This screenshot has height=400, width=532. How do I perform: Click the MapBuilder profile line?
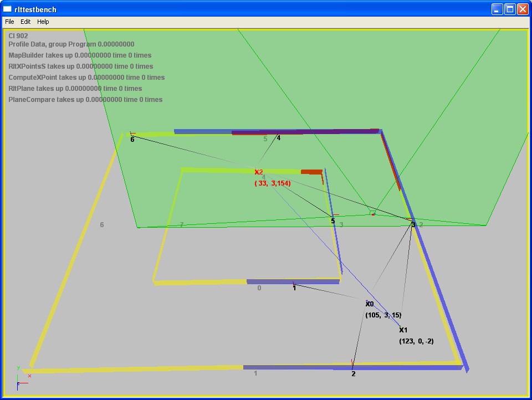[80, 55]
